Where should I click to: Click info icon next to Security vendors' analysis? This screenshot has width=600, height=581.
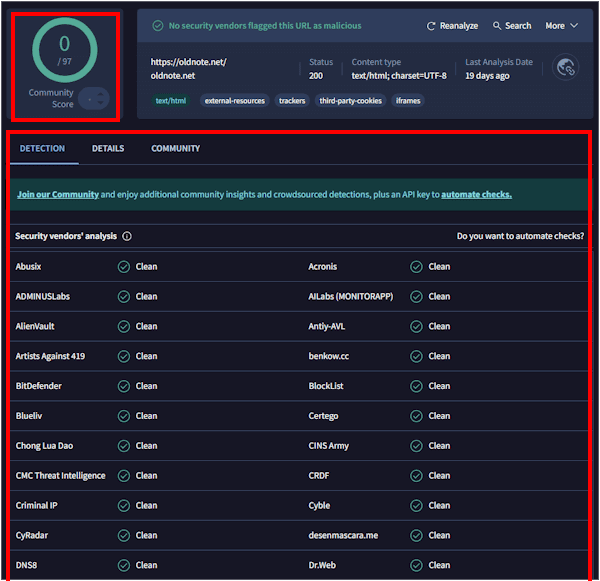127,236
